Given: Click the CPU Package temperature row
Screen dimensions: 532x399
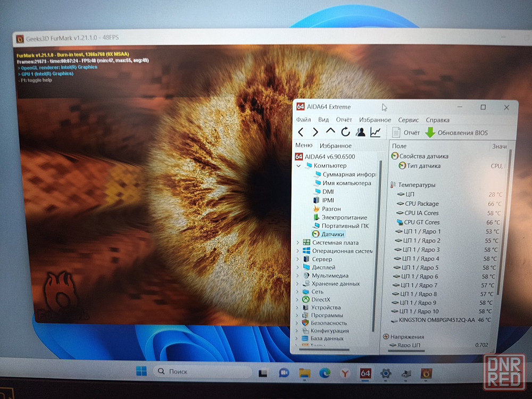Looking at the screenshot, I should 448,204.
